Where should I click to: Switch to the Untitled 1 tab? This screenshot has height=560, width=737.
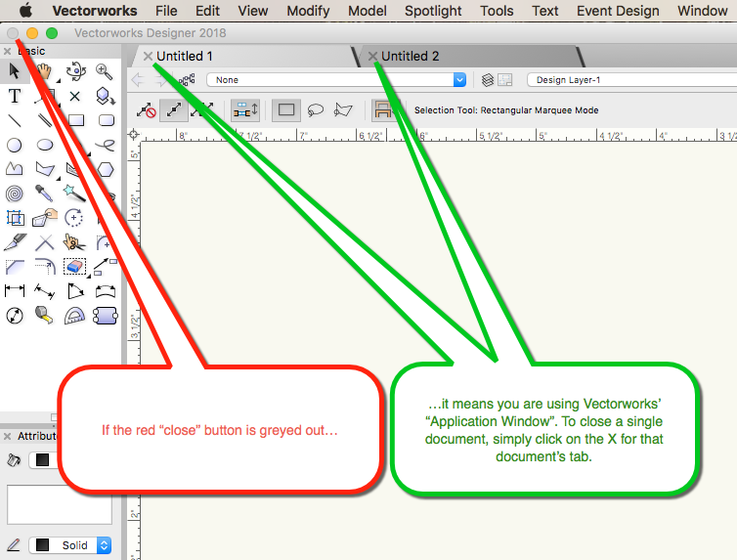click(184, 57)
